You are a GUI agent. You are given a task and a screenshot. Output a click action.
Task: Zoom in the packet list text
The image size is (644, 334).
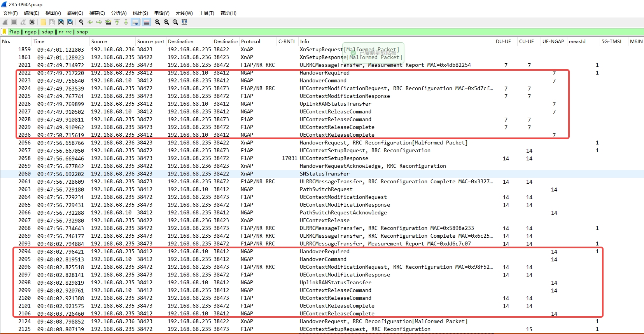point(157,22)
